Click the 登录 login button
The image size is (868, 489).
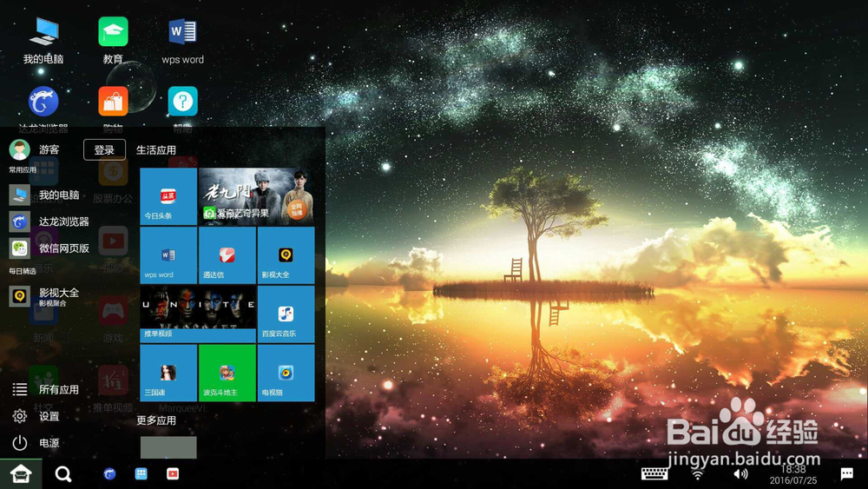pos(105,149)
